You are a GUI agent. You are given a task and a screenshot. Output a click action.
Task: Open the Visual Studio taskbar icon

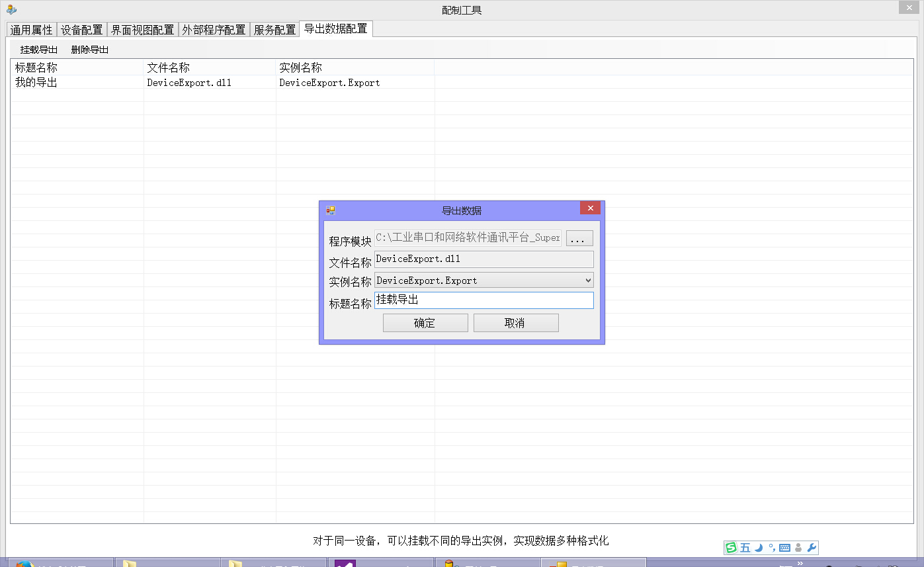pyautogui.click(x=345, y=564)
